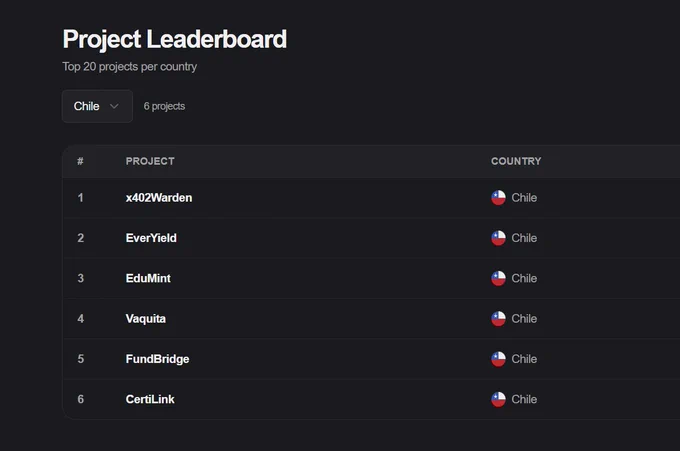Select the FundBridge project

point(157,359)
